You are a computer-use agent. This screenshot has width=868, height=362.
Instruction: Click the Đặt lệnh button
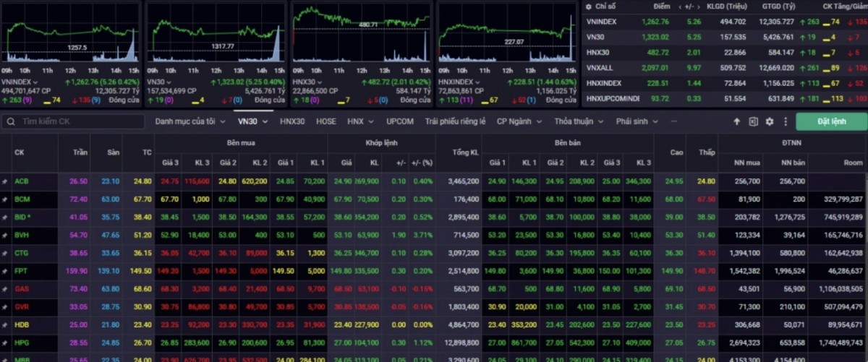831,121
